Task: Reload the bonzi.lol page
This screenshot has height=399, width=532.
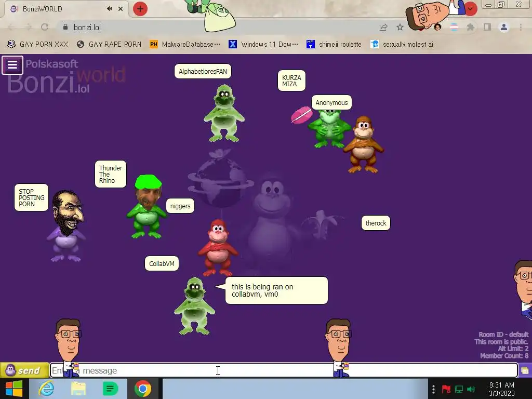Action: [x=45, y=27]
